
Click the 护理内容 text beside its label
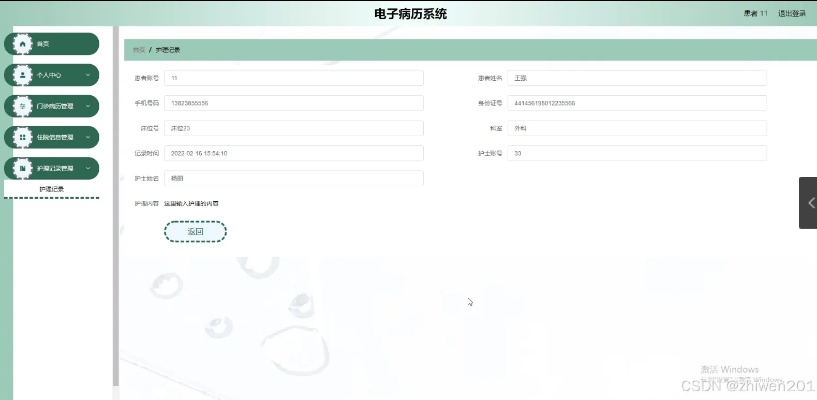click(x=191, y=204)
